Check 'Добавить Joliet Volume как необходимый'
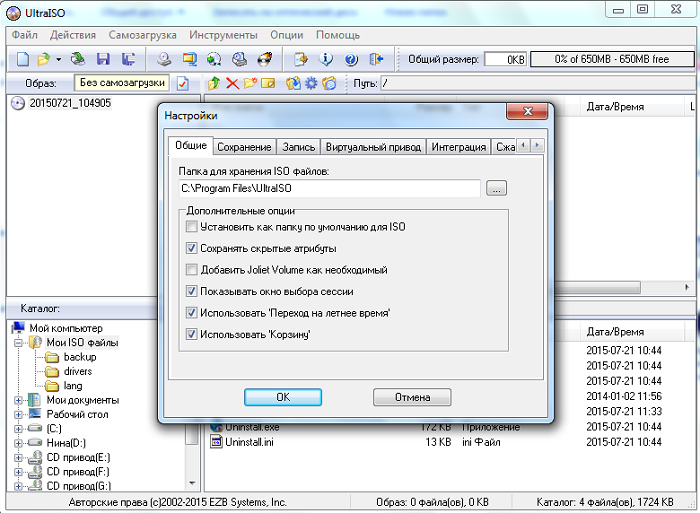Image resolution: width=700 pixels, height=513 pixels. (x=192, y=269)
